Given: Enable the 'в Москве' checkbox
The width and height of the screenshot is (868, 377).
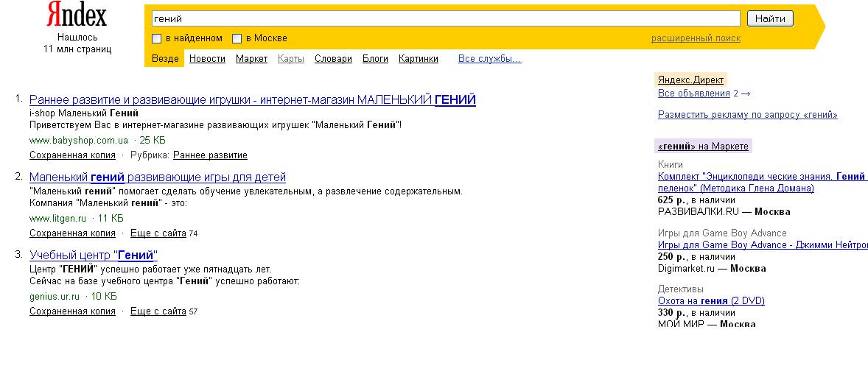Looking at the screenshot, I should pyautogui.click(x=237, y=39).
